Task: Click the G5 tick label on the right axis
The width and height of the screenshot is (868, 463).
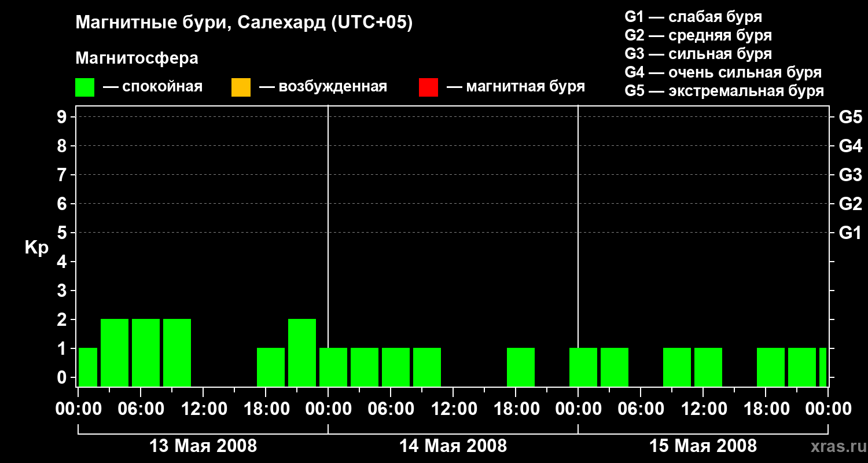Action: [851, 117]
